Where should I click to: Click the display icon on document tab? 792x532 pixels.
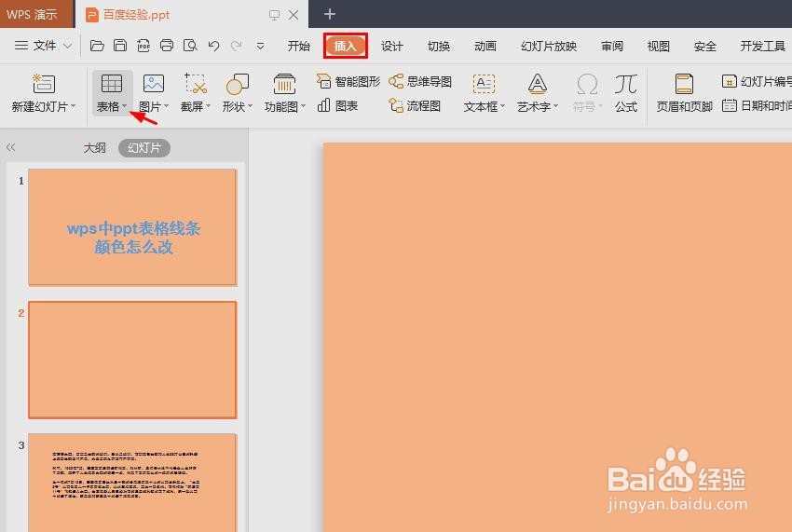(x=274, y=15)
